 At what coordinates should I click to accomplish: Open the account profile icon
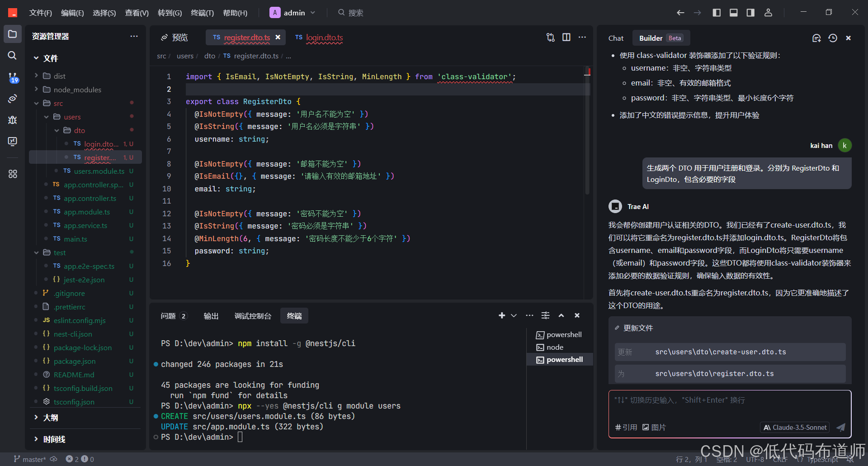click(x=768, y=13)
